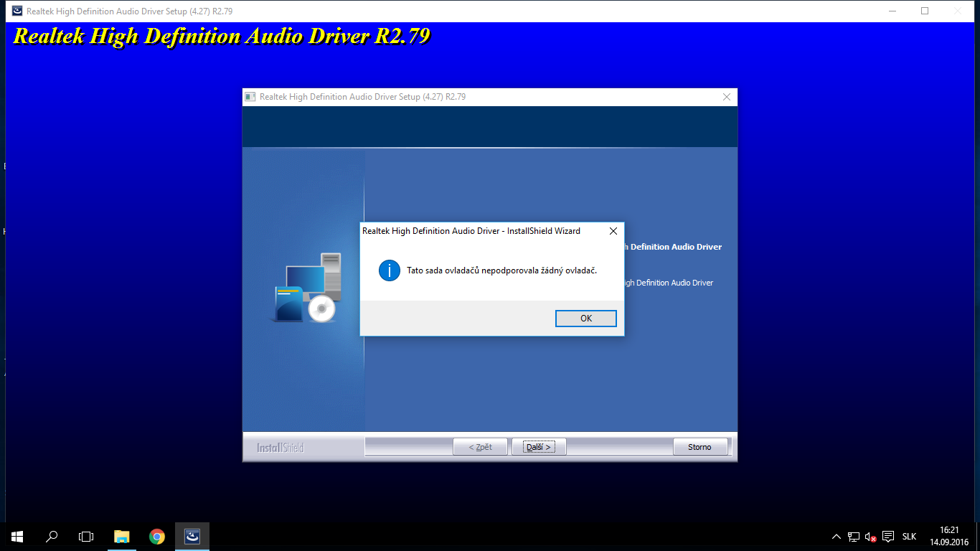Click the blue information icon in dialog
The width and height of the screenshot is (980, 551).
(x=389, y=270)
